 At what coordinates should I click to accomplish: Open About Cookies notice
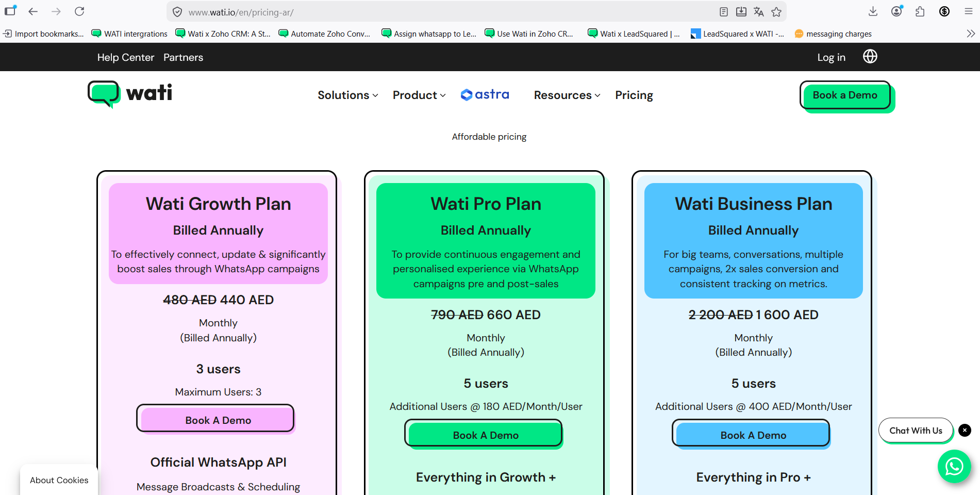coord(59,480)
